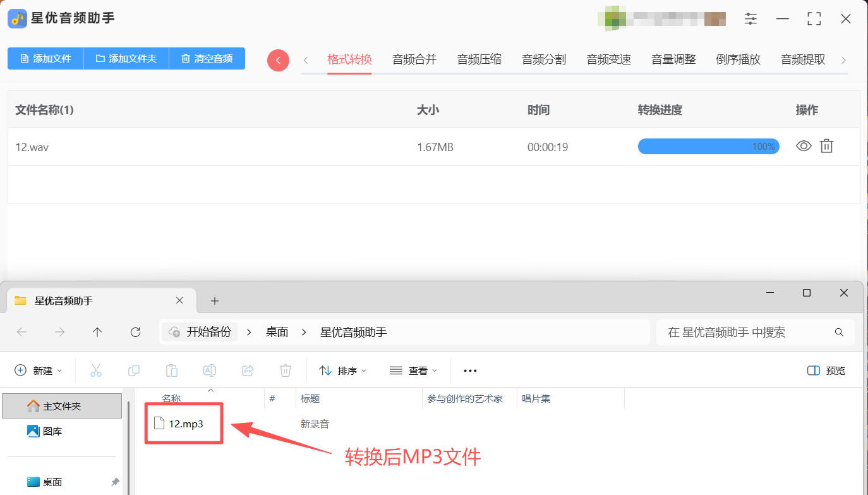Click the Share icon in Explorer toolbar

248,370
